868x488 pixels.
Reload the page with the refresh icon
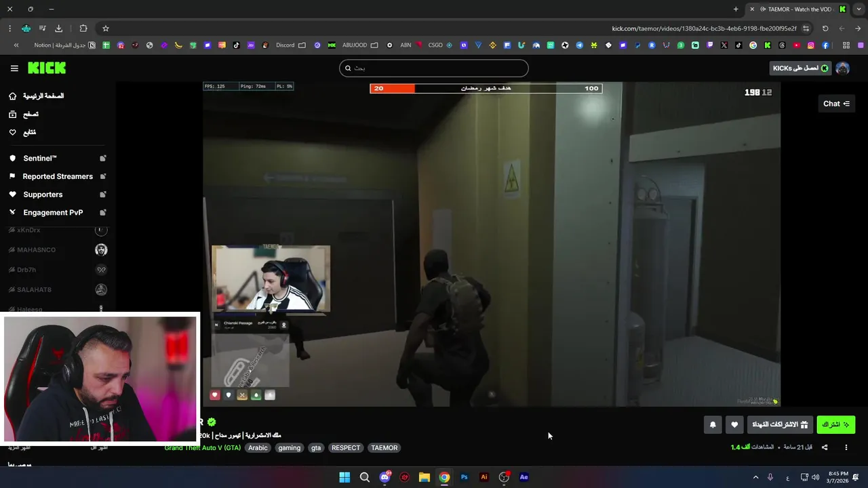pos(825,28)
